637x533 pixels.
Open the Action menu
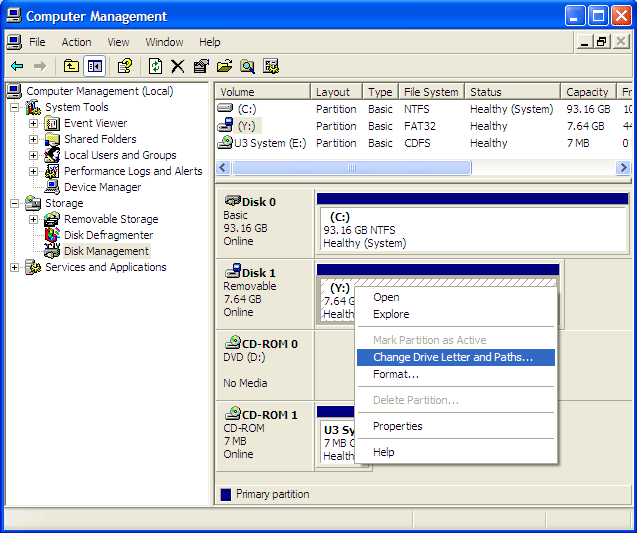pyautogui.click(x=76, y=42)
